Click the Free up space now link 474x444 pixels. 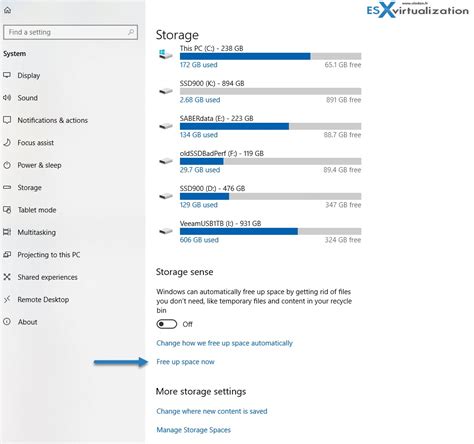coord(185,362)
